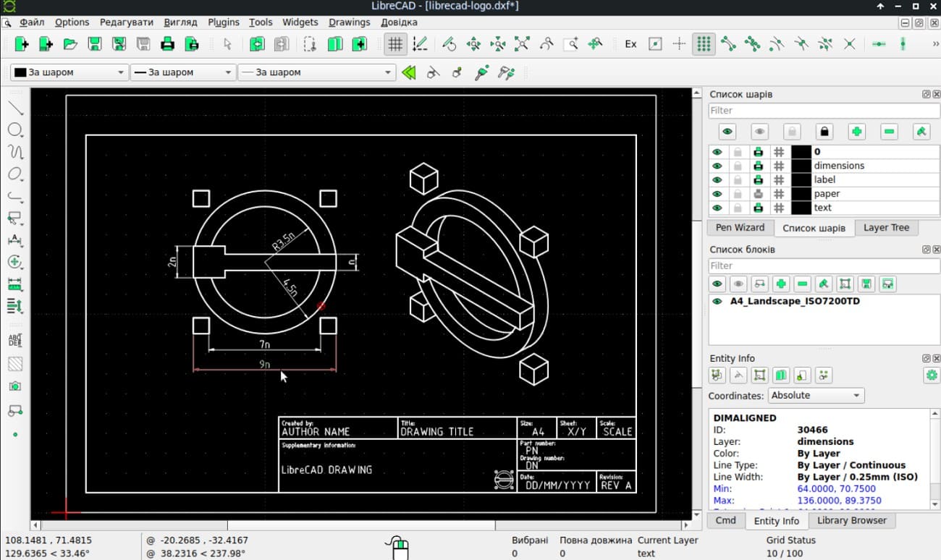Viewport: 941px width, 560px height.
Task: Switch to the Library Browser panel
Action: pos(852,520)
